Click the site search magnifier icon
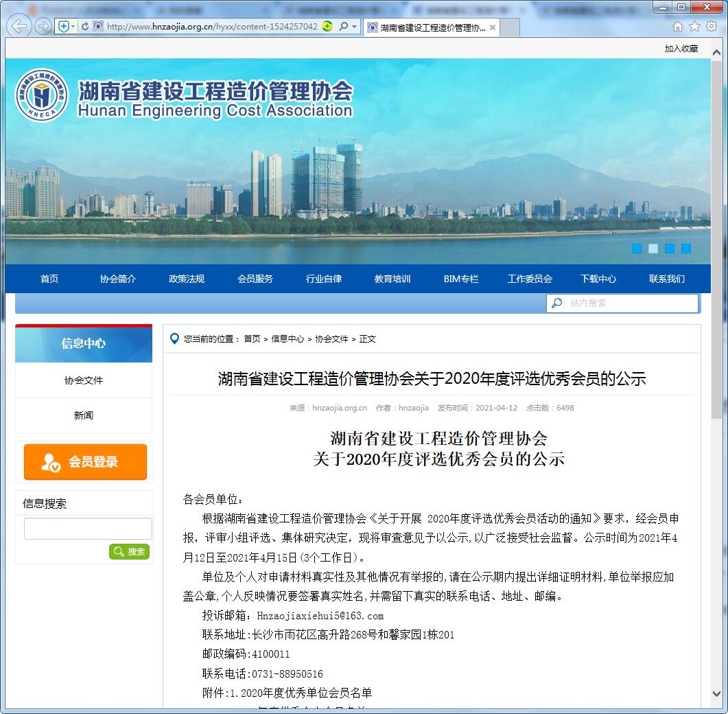728x714 pixels. [557, 303]
